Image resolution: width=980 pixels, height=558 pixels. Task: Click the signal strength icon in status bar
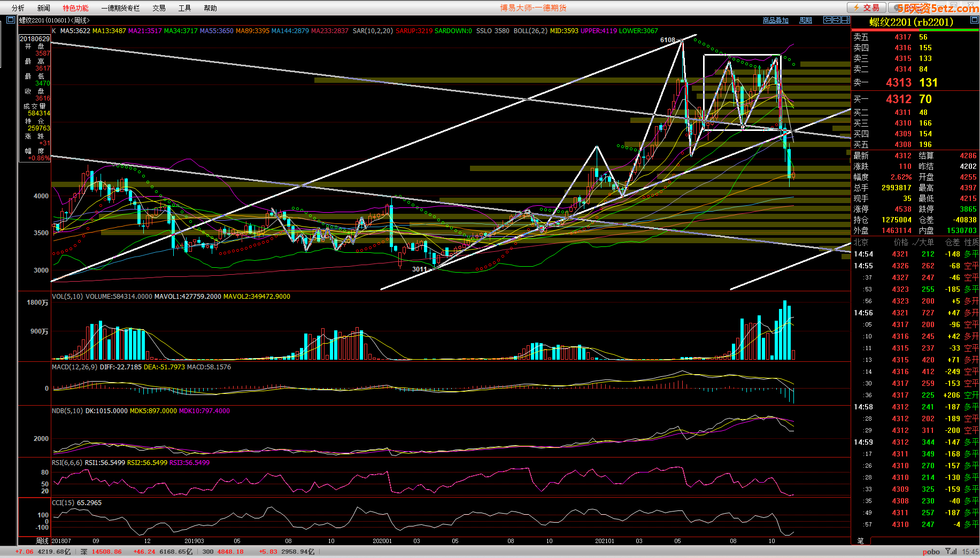tap(951, 551)
